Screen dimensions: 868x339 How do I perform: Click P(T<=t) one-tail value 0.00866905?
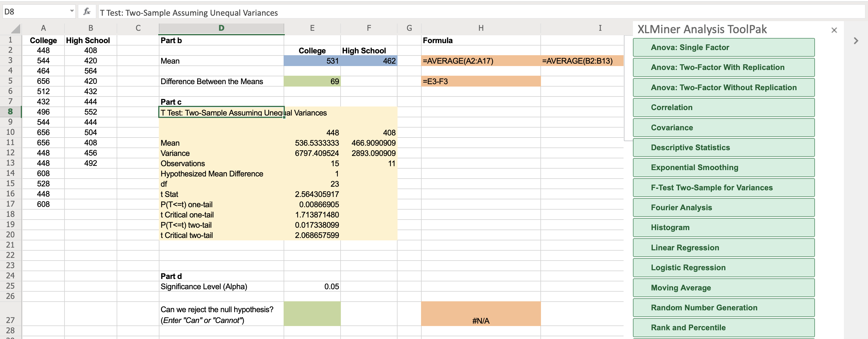(x=312, y=204)
